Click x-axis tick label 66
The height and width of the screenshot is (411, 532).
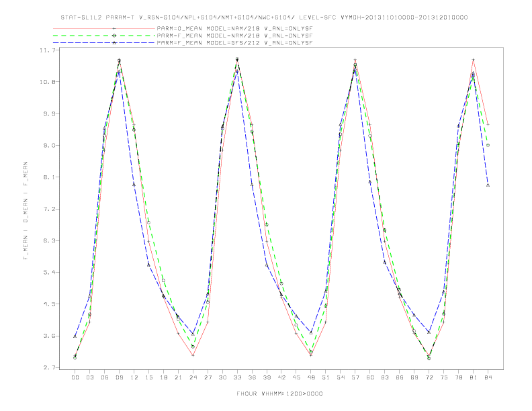click(x=400, y=377)
